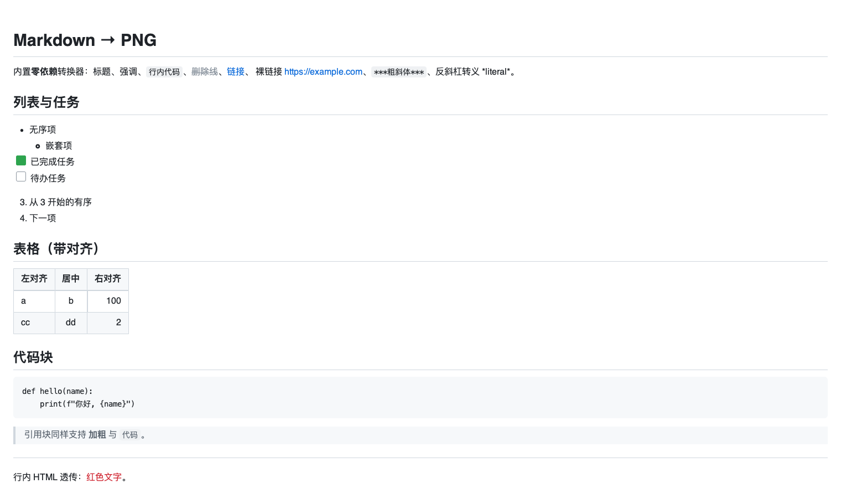Click the 反斜杠转义 text
The width and height of the screenshot is (841, 504).
point(458,71)
